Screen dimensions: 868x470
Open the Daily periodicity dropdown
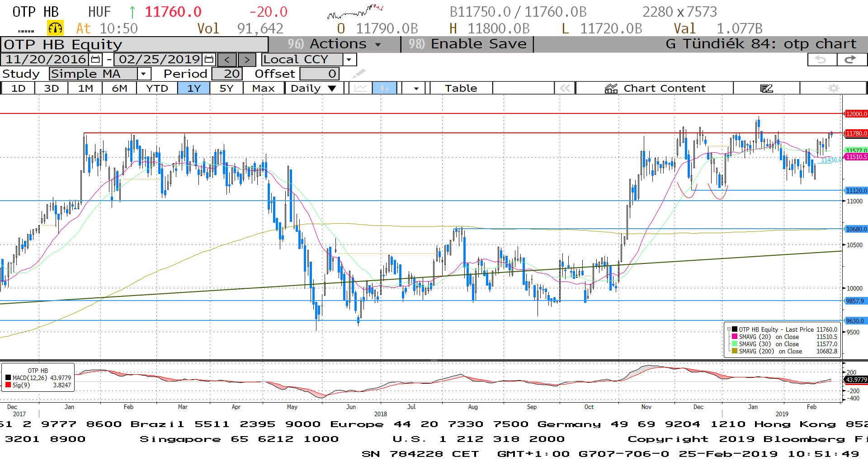click(x=313, y=88)
